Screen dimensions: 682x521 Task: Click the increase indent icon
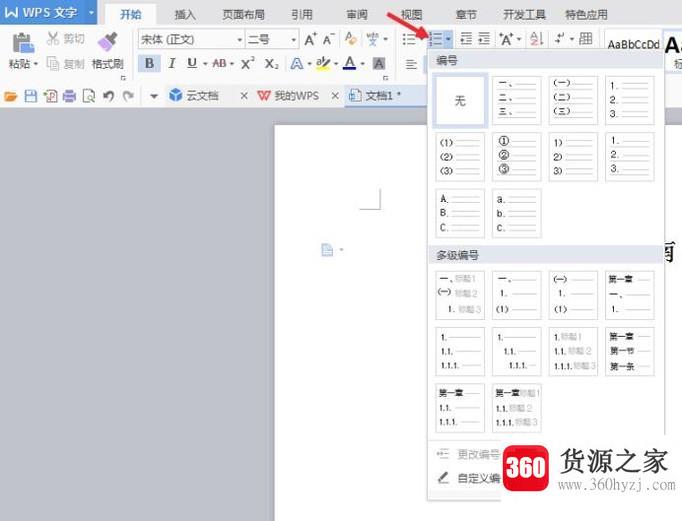click(x=484, y=39)
